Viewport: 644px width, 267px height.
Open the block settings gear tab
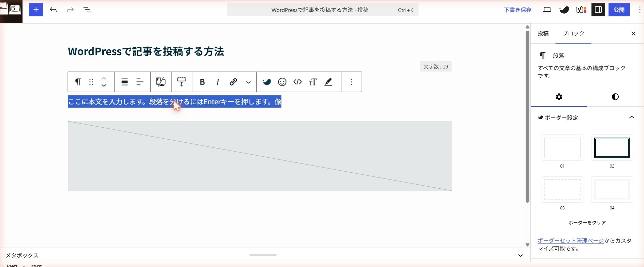click(559, 97)
